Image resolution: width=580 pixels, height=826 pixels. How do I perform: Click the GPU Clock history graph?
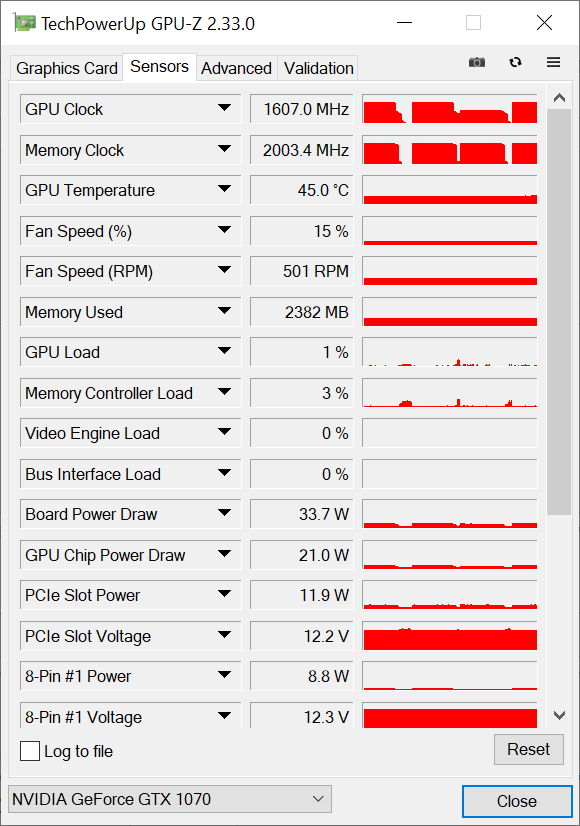(450, 109)
